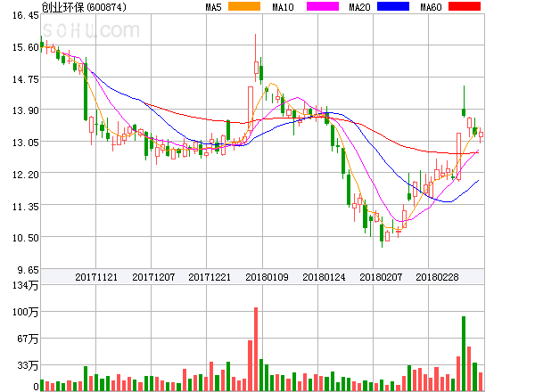
Task: Click the orange MA5 legend swatch
Action: (x=244, y=6)
